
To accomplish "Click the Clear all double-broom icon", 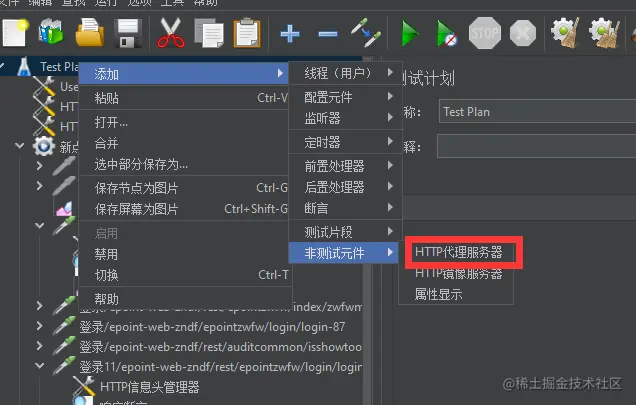I will click(604, 33).
